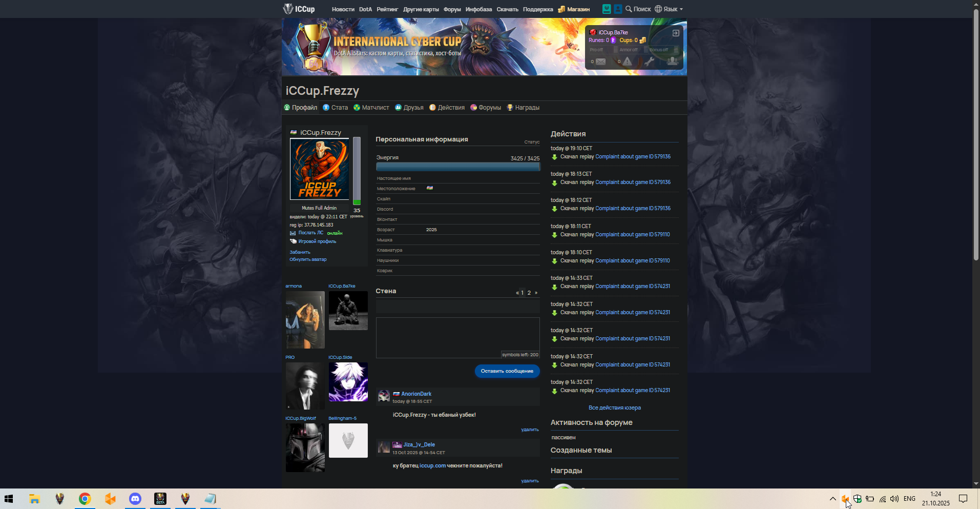This screenshot has width=980, height=509.
Task: Click the vertical level progress bar
Action: click(x=357, y=171)
